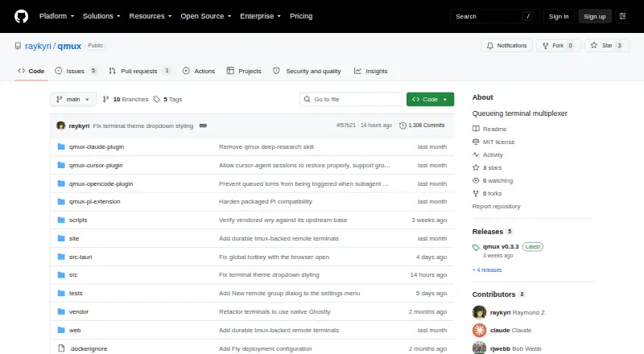
Task: View the 3 stars link
Action: pyautogui.click(x=487, y=167)
